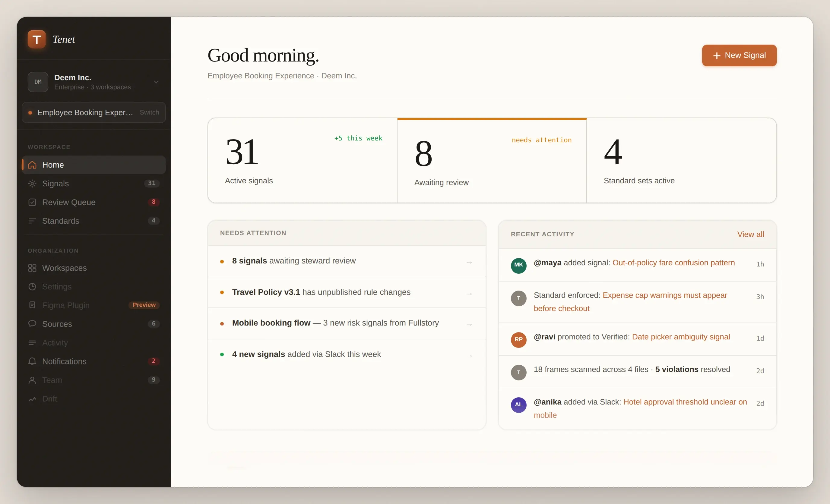The width and height of the screenshot is (830, 504).
Task: Open arrow for 8 signals awaiting review
Action: 469,262
